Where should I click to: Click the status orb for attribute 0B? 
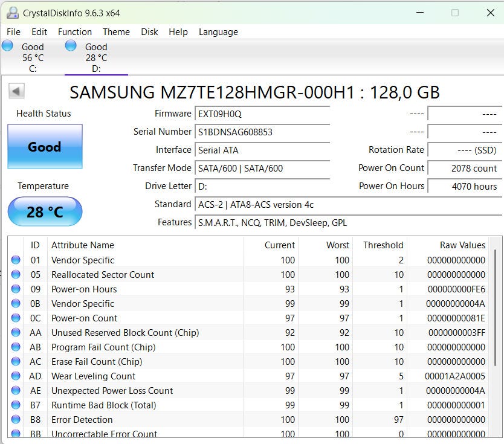click(x=16, y=303)
